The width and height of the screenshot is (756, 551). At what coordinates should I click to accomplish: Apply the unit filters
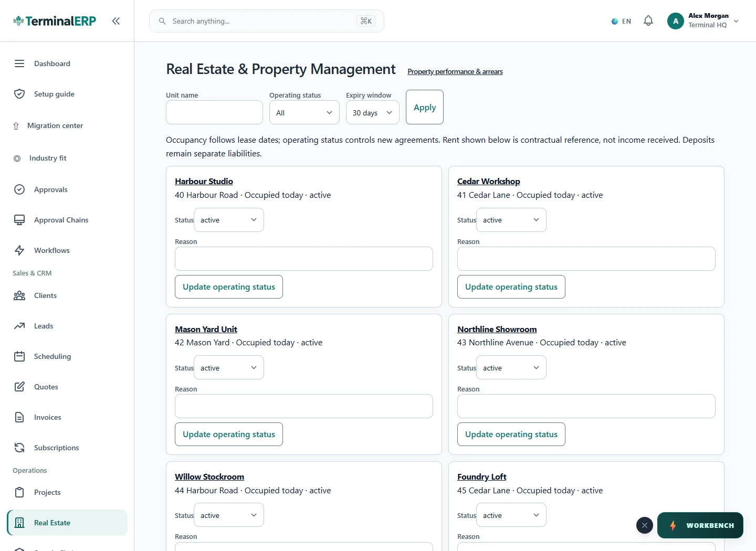pyautogui.click(x=425, y=107)
